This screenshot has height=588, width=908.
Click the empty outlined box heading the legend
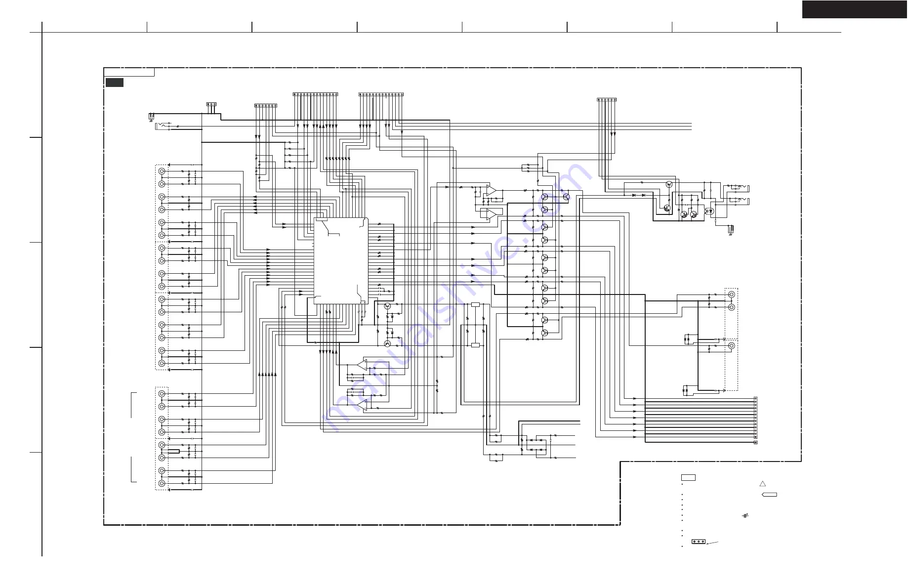pos(688,477)
